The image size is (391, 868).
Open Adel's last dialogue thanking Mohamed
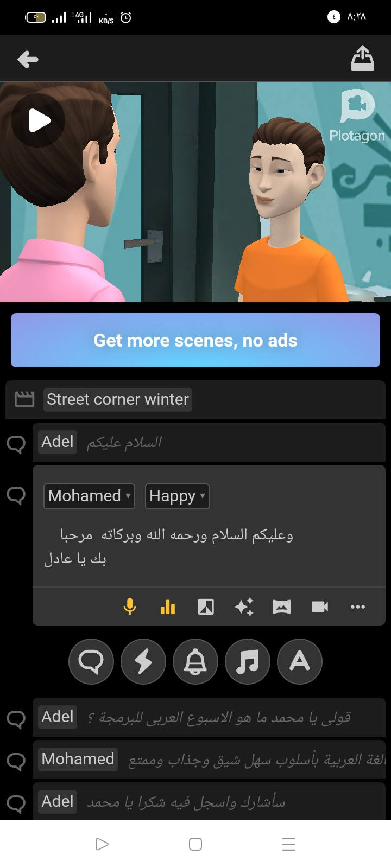coord(209,801)
